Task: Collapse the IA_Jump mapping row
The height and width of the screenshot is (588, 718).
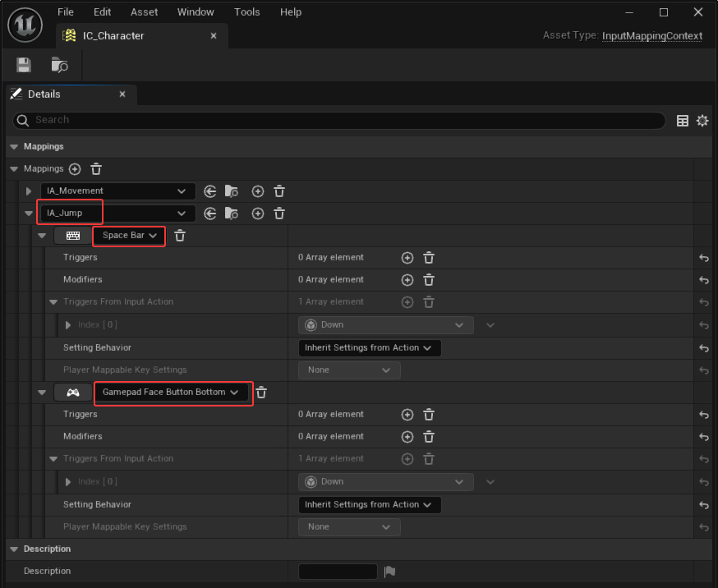Action: point(29,214)
